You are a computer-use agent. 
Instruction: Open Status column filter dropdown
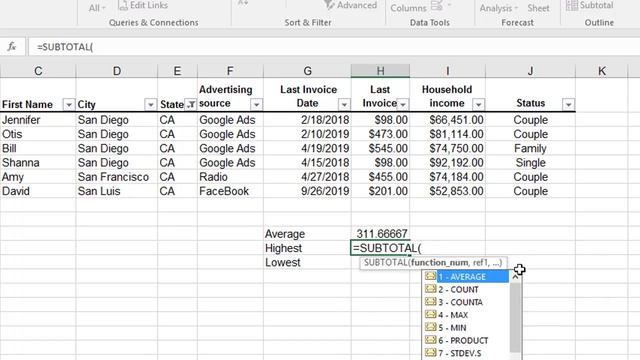[569, 105]
